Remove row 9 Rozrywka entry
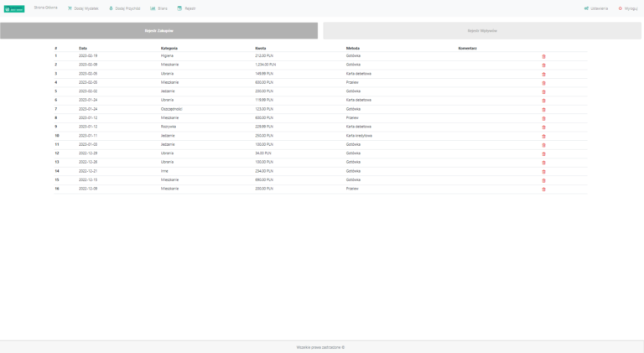Viewport: 644px width, 353px height. [543, 127]
